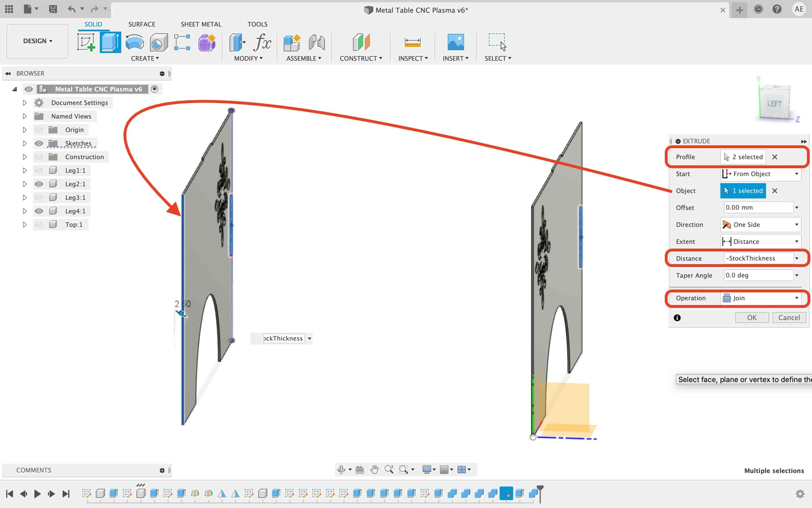Switch to the SURFACE tab
The height and width of the screenshot is (508, 812).
coord(142,24)
